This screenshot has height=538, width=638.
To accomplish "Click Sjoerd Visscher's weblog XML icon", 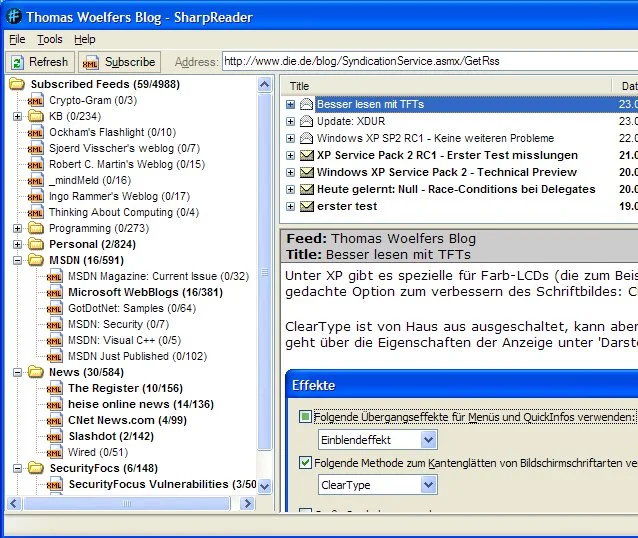I will click(x=35, y=149).
